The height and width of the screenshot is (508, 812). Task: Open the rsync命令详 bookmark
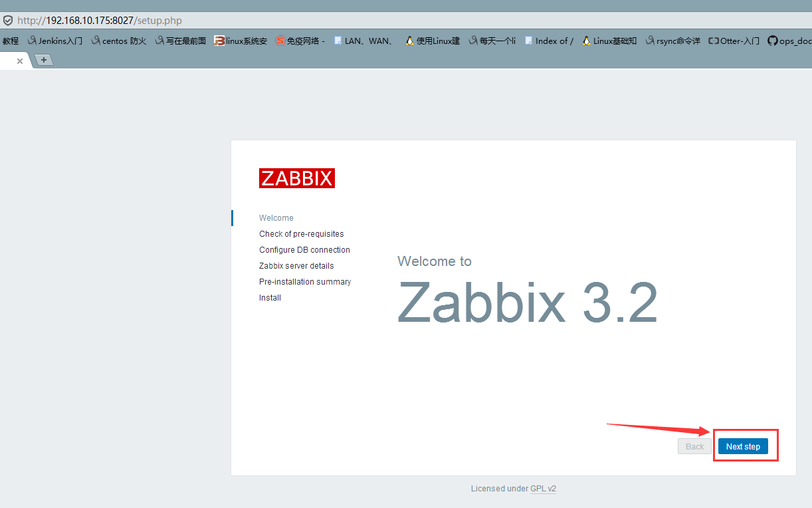point(672,41)
